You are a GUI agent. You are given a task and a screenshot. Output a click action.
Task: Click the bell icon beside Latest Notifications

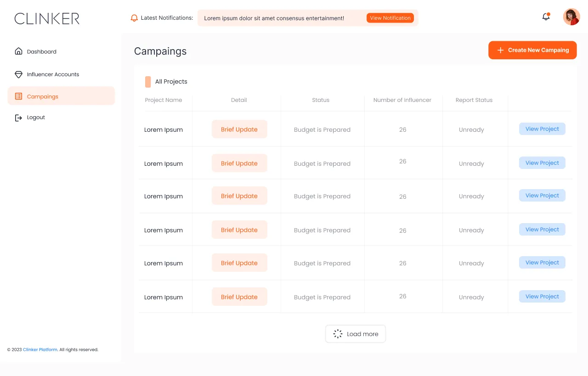134,18
